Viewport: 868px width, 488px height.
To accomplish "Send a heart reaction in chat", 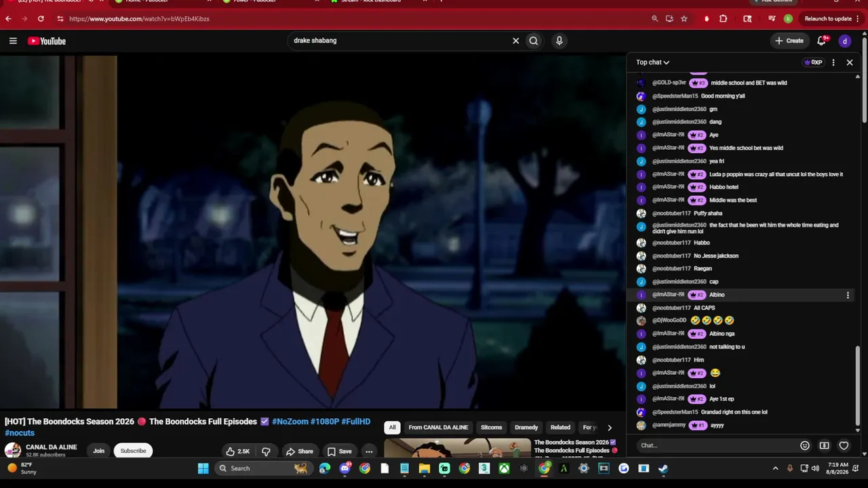I will click(844, 445).
